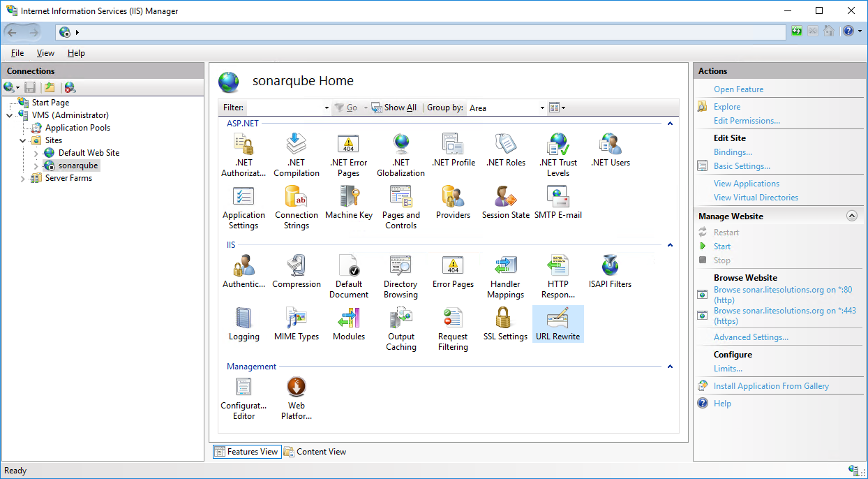Open the View menu
The image size is (868, 479).
point(45,53)
